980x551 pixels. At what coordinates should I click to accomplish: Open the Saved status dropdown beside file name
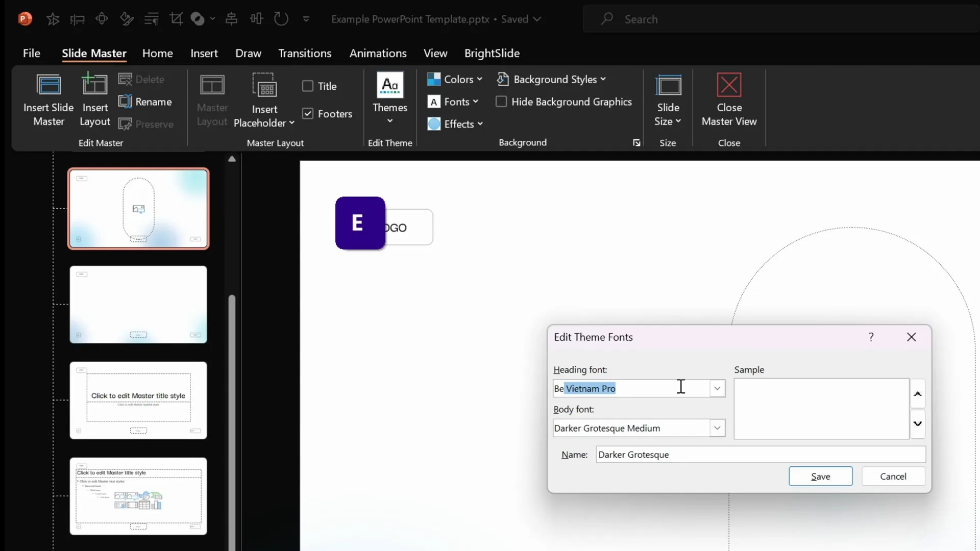537,19
